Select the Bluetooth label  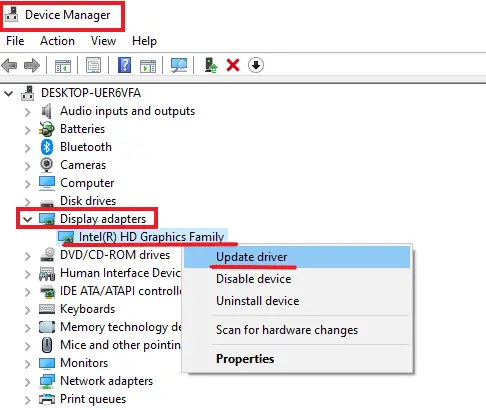[86, 147]
